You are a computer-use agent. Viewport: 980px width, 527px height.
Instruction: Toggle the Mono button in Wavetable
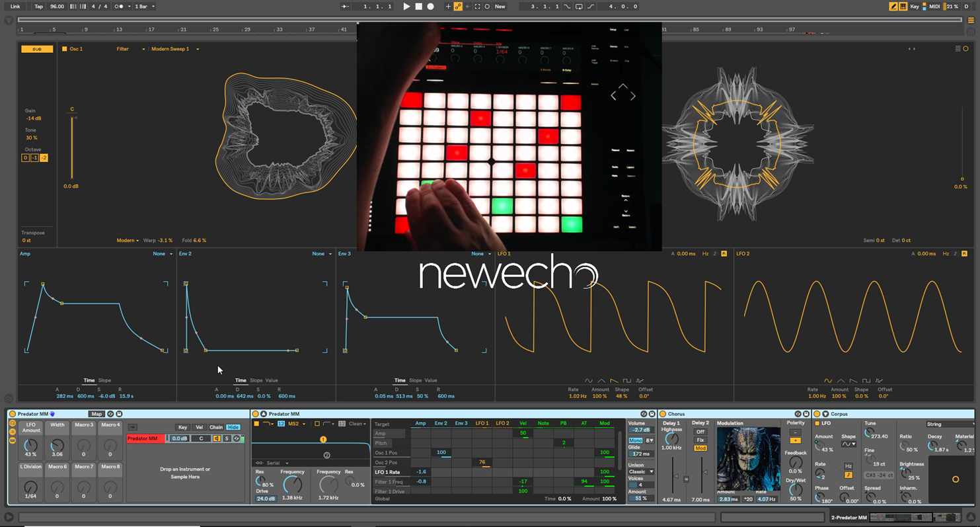click(x=635, y=440)
